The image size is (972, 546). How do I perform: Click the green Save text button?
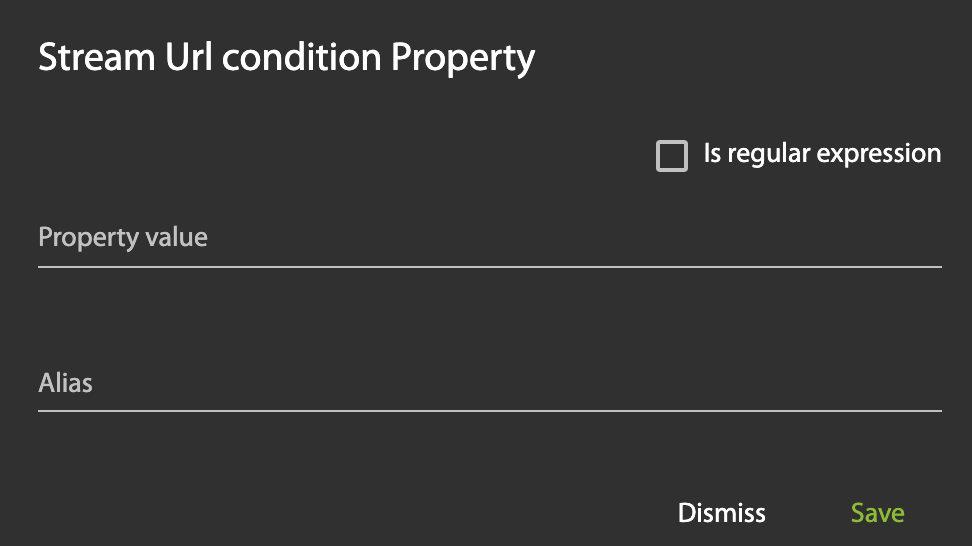(877, 513)
